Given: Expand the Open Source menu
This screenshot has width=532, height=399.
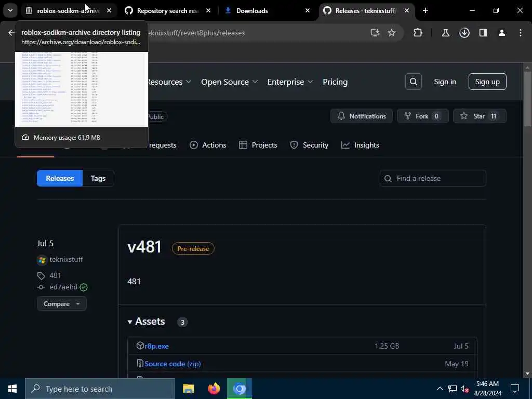Looking at the screenshot, I should click(x=229, y=82).
